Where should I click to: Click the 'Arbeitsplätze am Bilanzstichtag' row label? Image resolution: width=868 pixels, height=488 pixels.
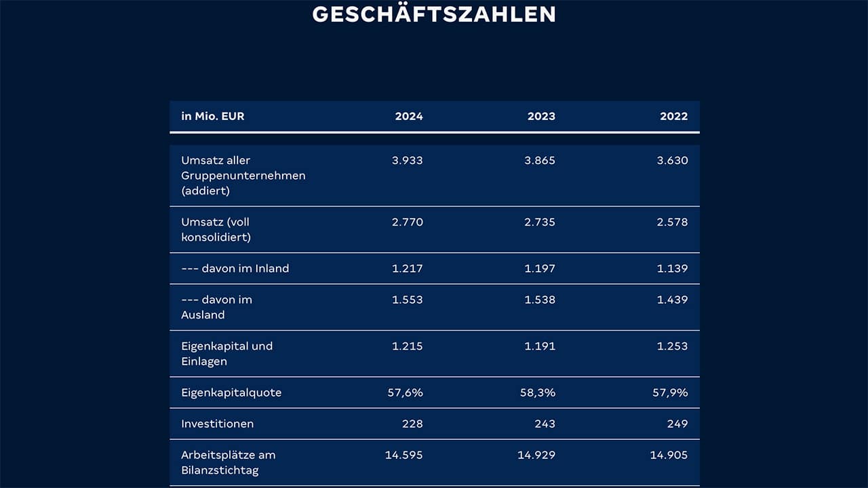pyautogui.click(x=228, y=462)
